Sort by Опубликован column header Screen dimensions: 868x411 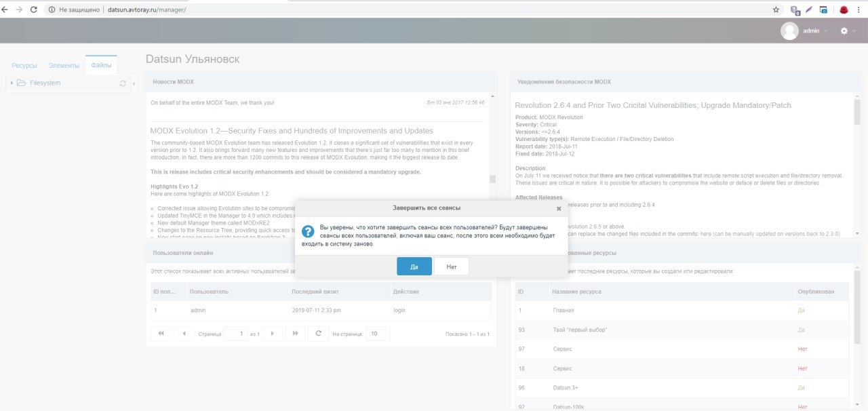tap(821, 292)
